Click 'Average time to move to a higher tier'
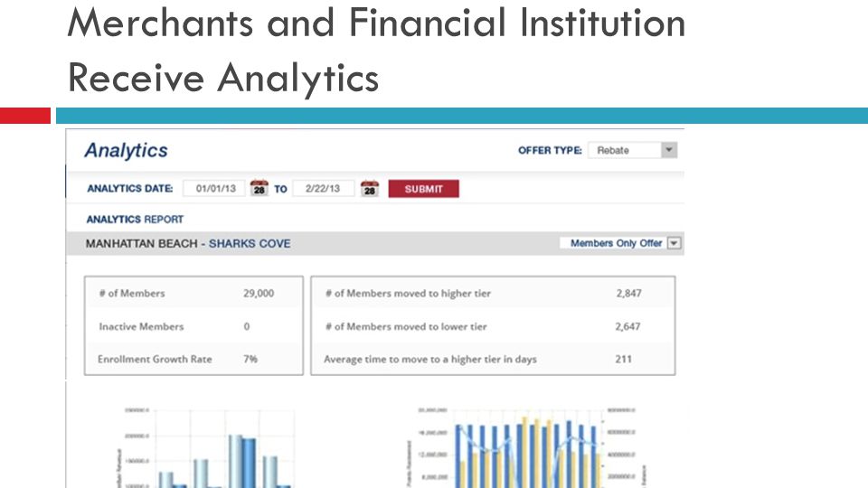 [x=430, y=359]
